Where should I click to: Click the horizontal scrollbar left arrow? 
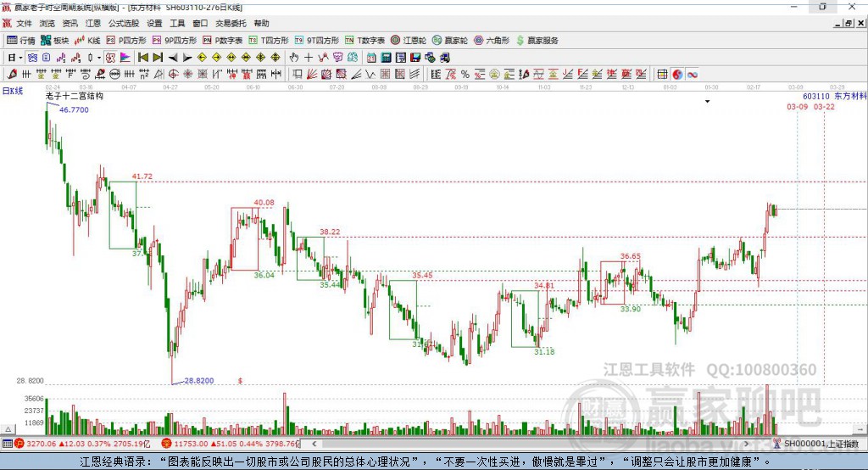(x=314, y=444)
